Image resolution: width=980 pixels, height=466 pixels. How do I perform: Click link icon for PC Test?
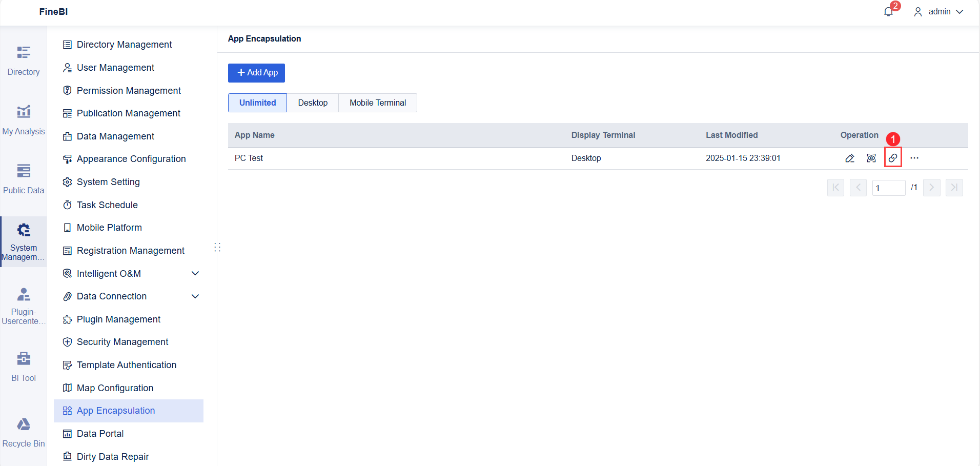893,158
